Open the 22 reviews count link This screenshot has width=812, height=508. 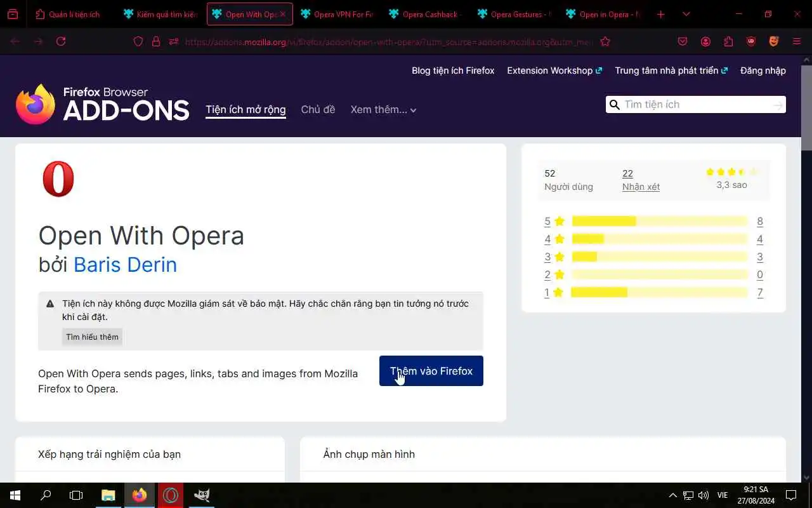click(x=627, y=173)
